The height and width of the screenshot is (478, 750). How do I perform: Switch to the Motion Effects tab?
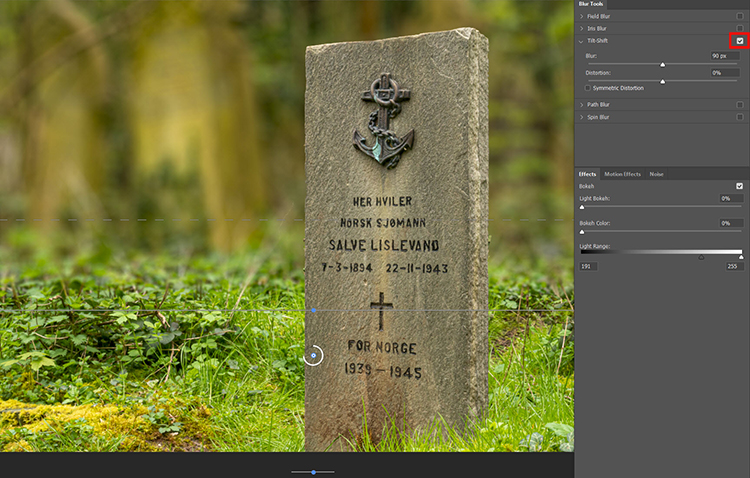622,174
